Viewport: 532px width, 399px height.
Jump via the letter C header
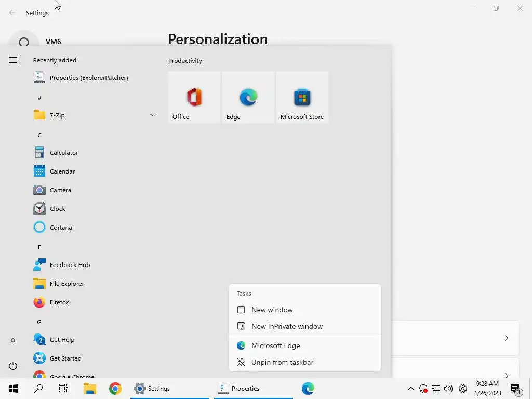(39, 135)
